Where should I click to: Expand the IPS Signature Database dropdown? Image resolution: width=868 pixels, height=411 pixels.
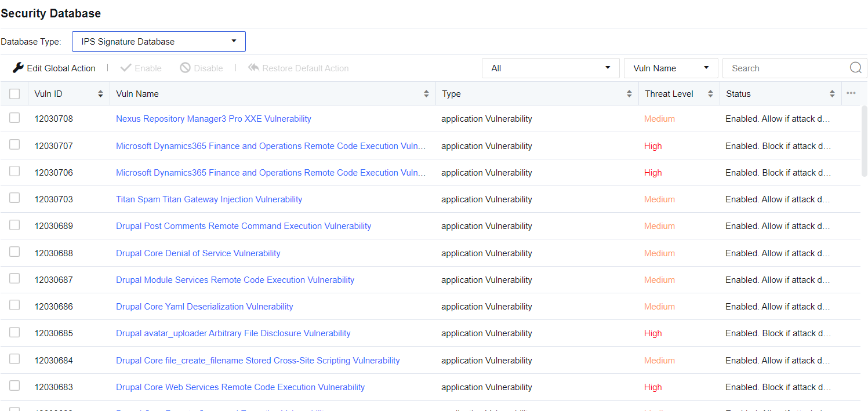click(x=159, y=42)
